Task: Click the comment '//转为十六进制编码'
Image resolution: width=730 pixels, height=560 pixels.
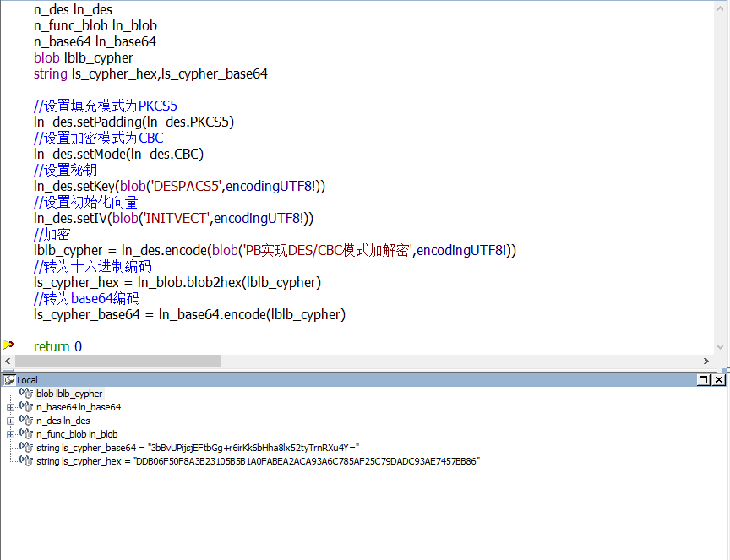Action: pos(93,267)
